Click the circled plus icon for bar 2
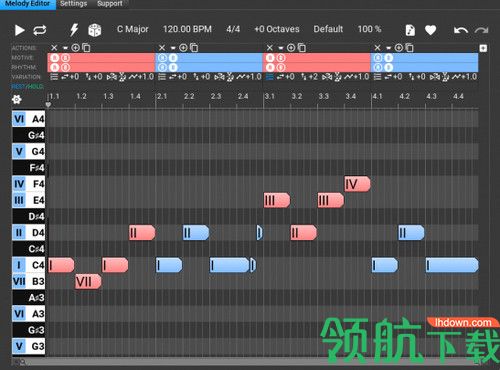This screenshot has width=500, height=370. (183, 48)
